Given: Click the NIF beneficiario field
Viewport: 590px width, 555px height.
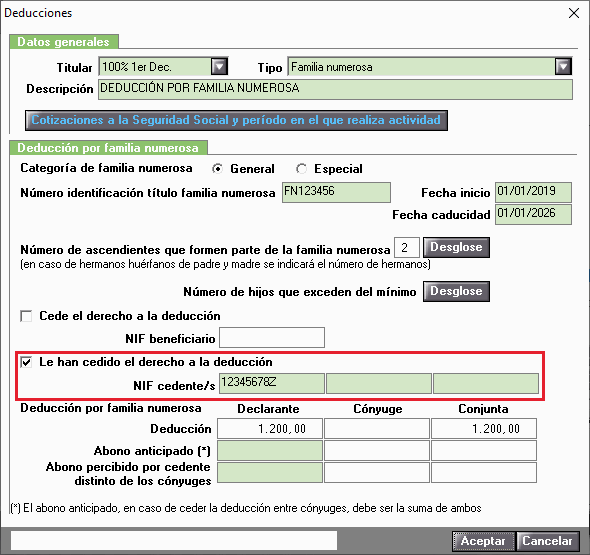Looking at the screenshot, I should click(272, 338).
